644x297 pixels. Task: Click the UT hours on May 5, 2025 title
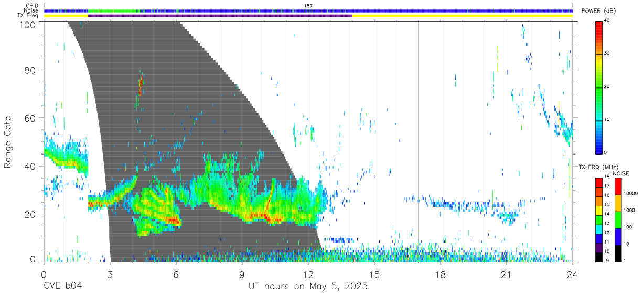click(308, 287)
